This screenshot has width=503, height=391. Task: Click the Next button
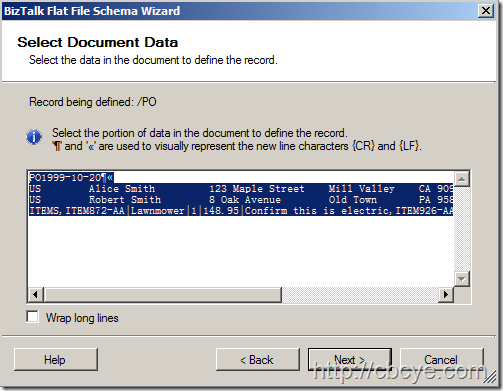(x=350, y=360)
